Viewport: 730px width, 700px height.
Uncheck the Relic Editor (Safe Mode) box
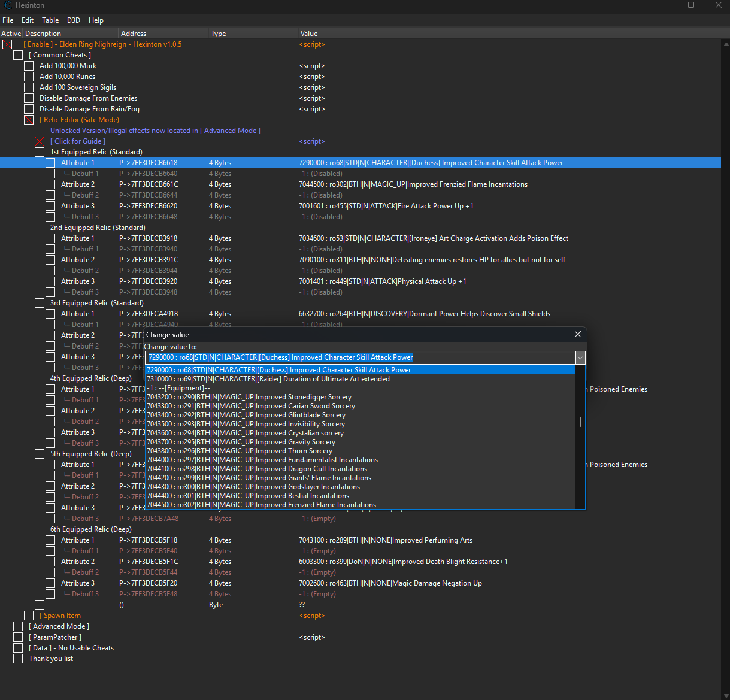click(29, 120)
